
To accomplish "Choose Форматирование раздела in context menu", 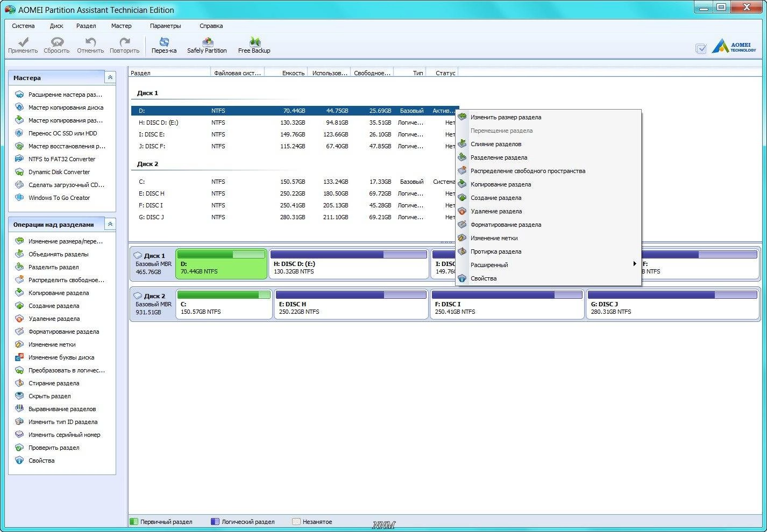I will pos(548,225).
